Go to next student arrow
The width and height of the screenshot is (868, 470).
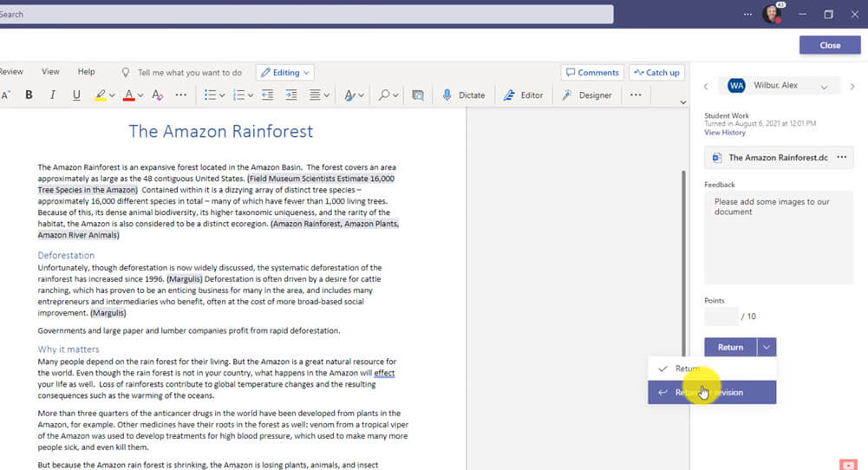click(x=852, y=87)
